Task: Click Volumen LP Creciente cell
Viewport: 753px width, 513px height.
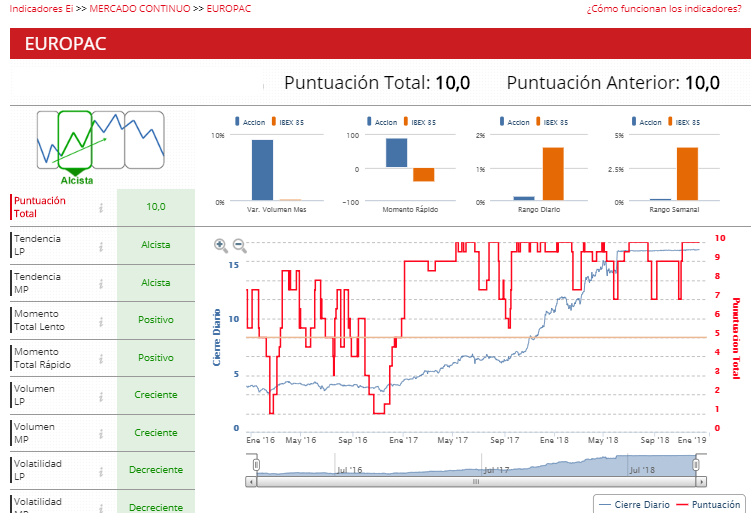Action: [x=156, y=395]
